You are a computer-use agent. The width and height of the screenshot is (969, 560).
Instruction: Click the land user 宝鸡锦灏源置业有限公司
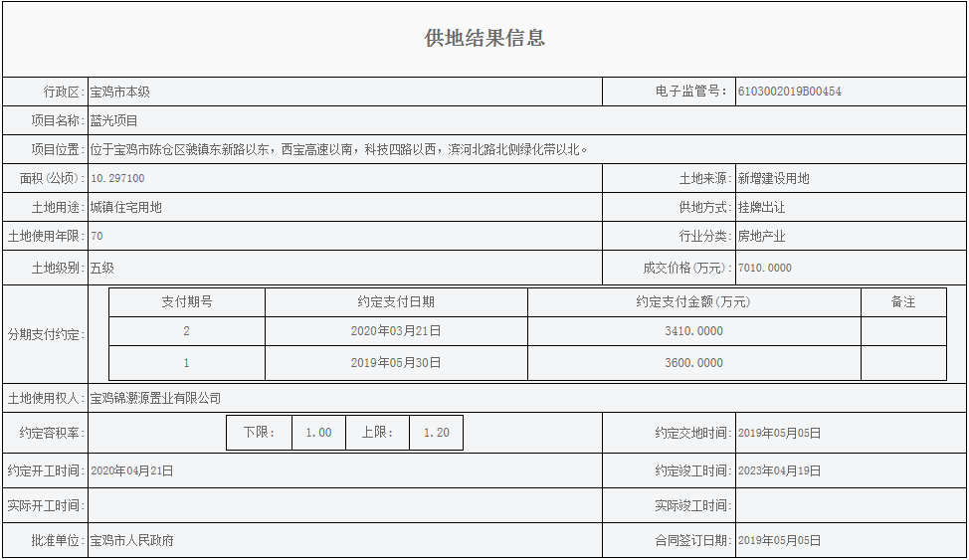tap(155, 398)
